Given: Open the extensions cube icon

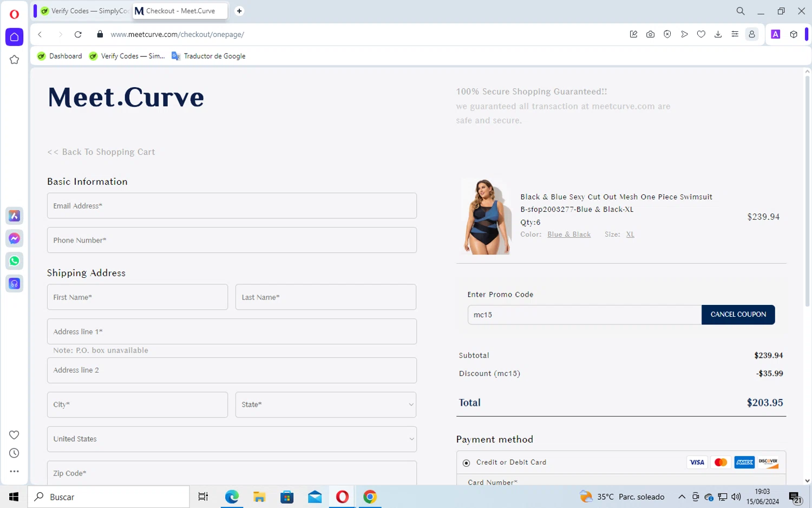Looking at the screenshot, I should 794,34.
